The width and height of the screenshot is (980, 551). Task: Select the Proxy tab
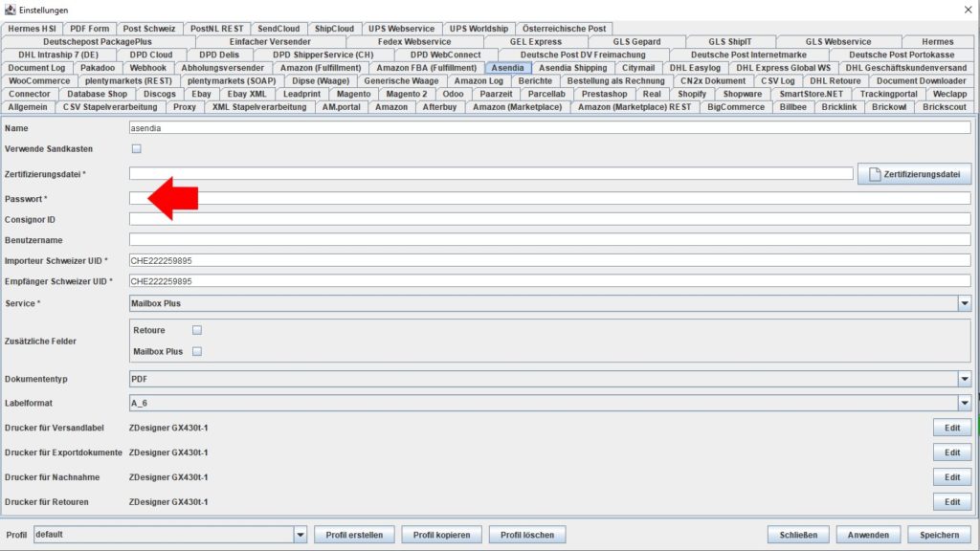tap(185, 107)
